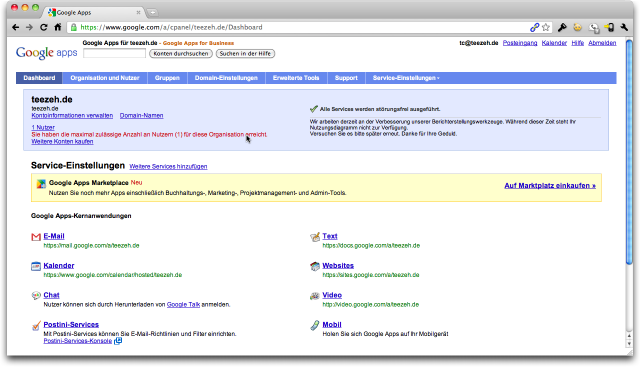Click the sites.google.com/a/teezeh.de URL text

tap(371, 275)
